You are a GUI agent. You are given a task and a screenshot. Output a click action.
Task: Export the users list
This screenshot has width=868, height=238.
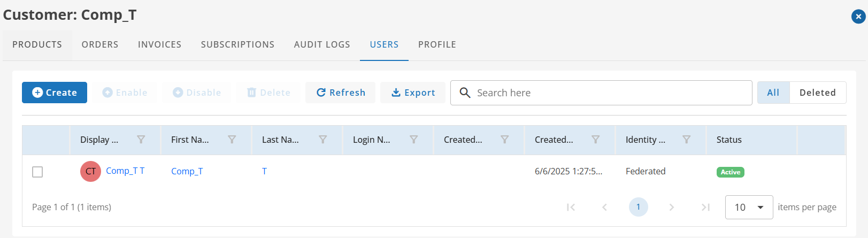click(x=413, y=93)
